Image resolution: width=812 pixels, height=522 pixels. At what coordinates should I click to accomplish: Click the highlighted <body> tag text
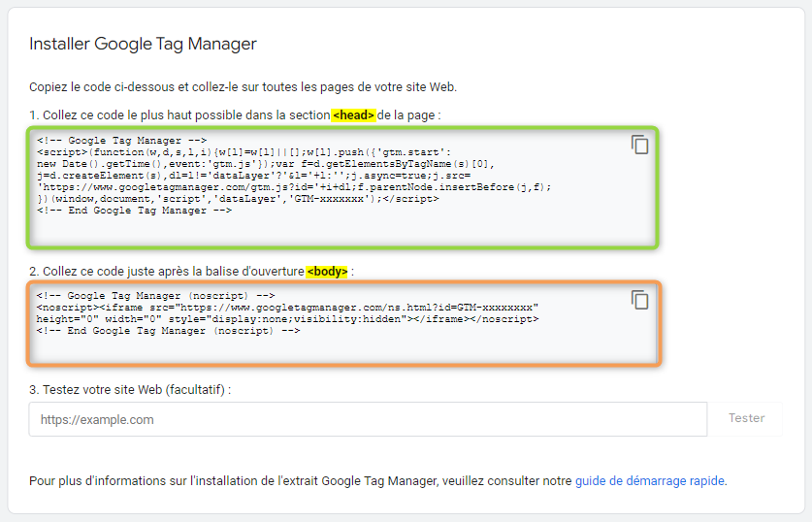click(327, 272)
